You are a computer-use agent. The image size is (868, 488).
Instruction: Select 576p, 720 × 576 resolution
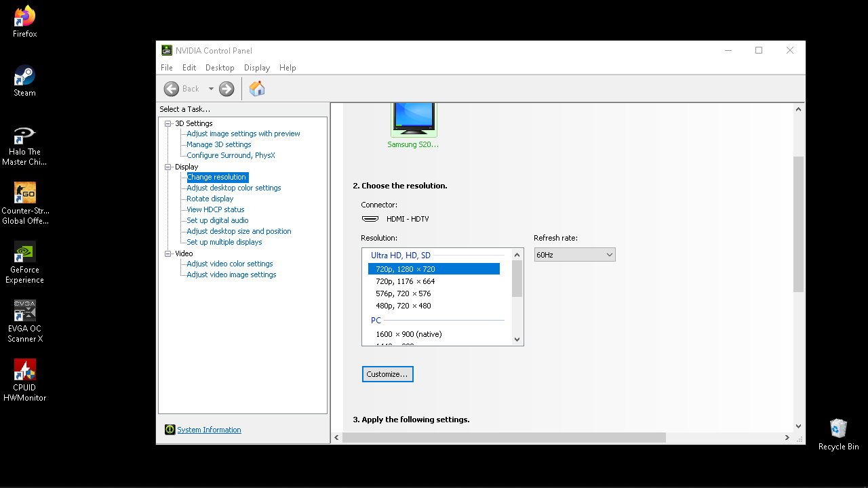tap(434, 293)
